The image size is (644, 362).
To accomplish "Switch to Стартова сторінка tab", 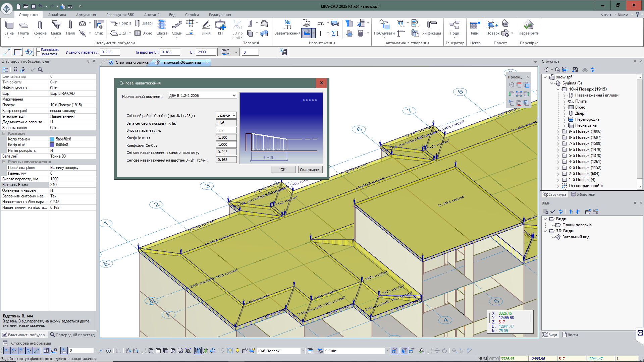I will tap(131, 62).
